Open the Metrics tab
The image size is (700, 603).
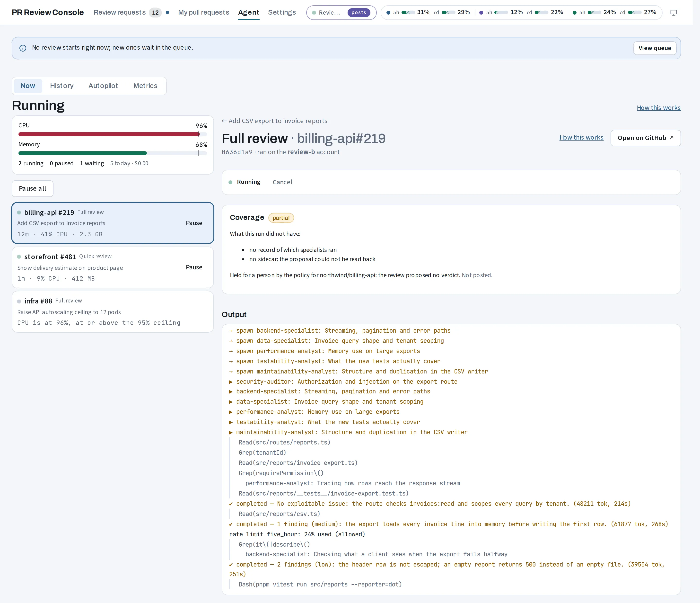coord(145,86)
